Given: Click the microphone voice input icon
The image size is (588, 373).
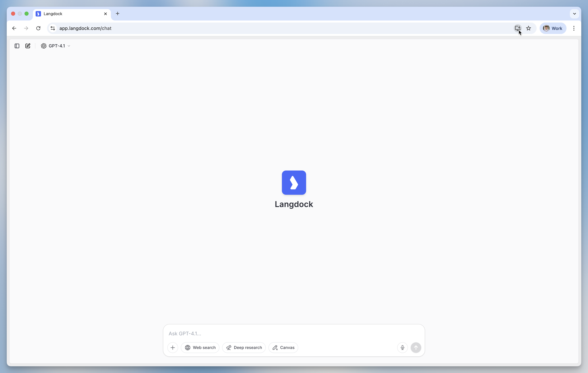Looking at the screenshot, I should pos(402,347).
